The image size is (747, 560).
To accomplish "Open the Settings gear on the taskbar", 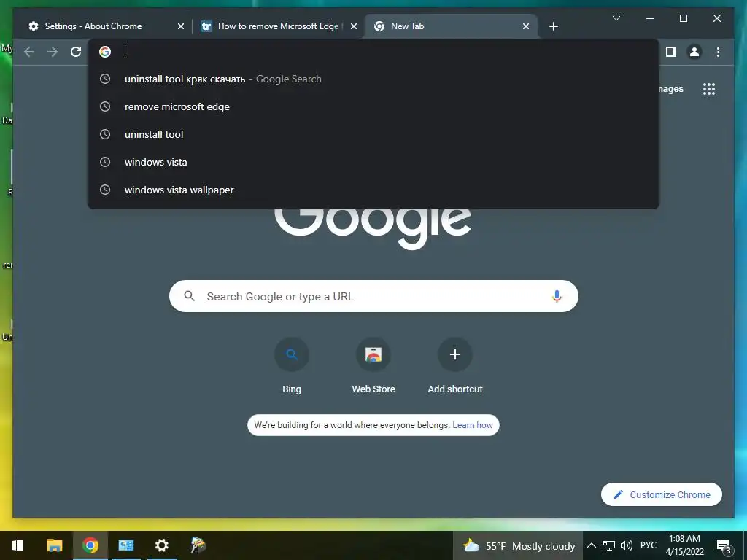I will [x=161, y=545].
